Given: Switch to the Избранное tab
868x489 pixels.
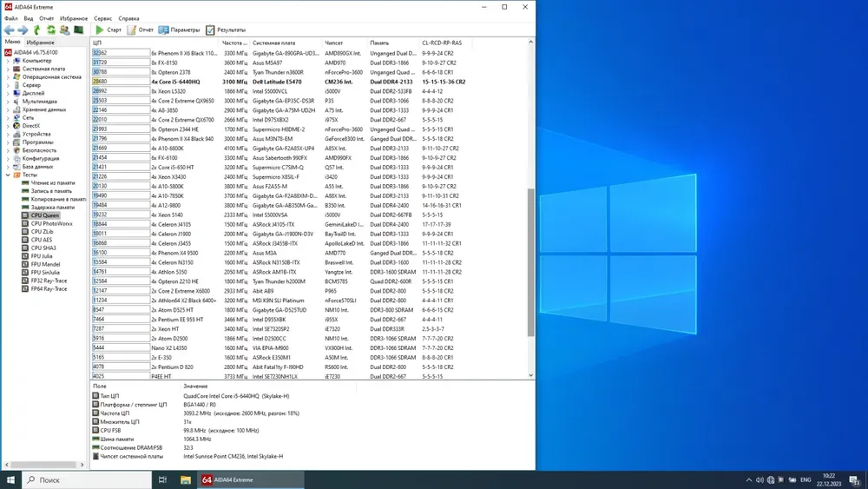Looking at the screenshot, I should 40,42.
